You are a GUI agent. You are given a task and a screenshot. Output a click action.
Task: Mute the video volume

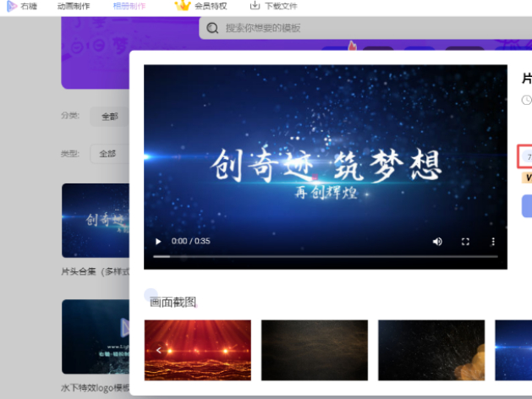(x=437, y=242)
